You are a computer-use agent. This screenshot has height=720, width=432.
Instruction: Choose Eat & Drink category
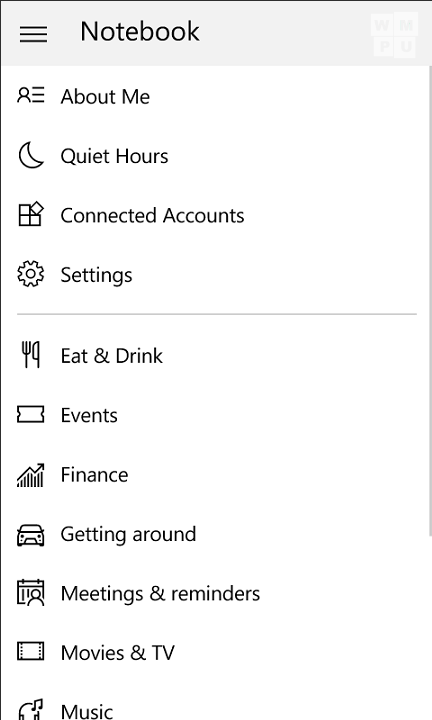click(x=112, y=356)
